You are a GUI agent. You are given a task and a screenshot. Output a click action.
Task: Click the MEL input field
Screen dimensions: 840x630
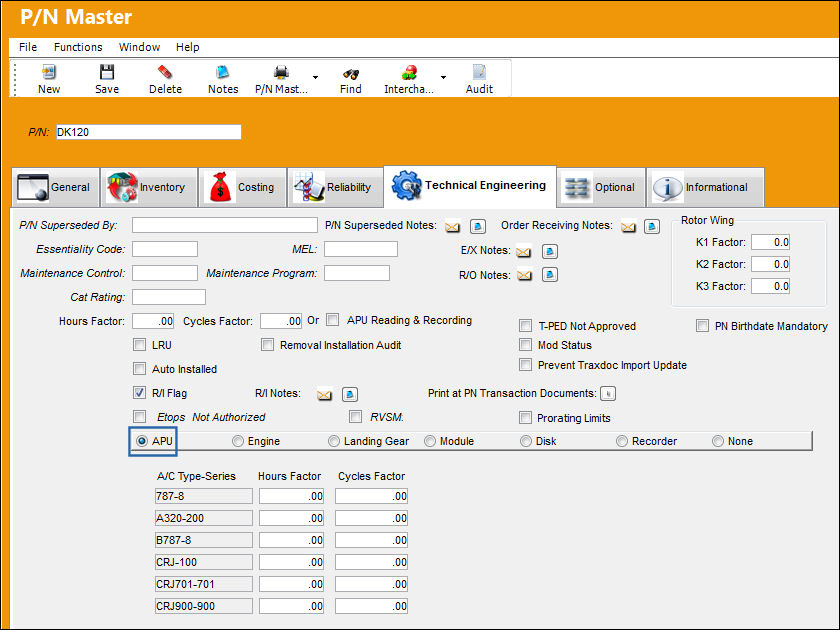(x=361, y=249)
